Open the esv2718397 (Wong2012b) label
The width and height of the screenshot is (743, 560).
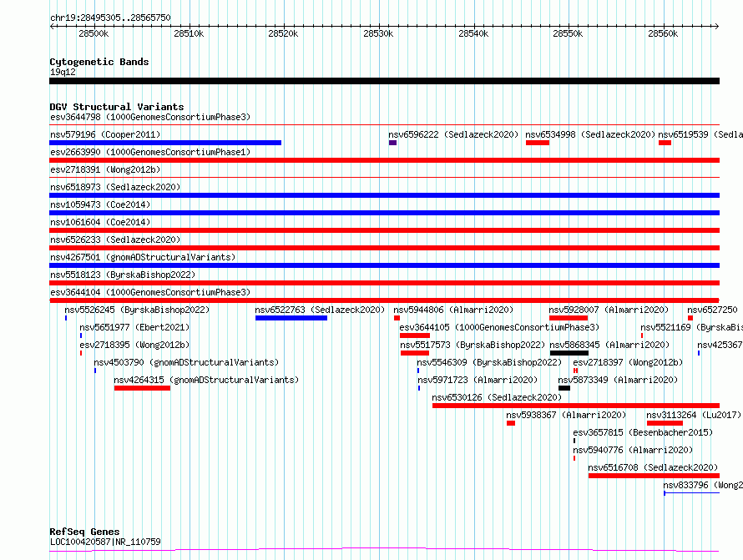click(x=628, y=362)
